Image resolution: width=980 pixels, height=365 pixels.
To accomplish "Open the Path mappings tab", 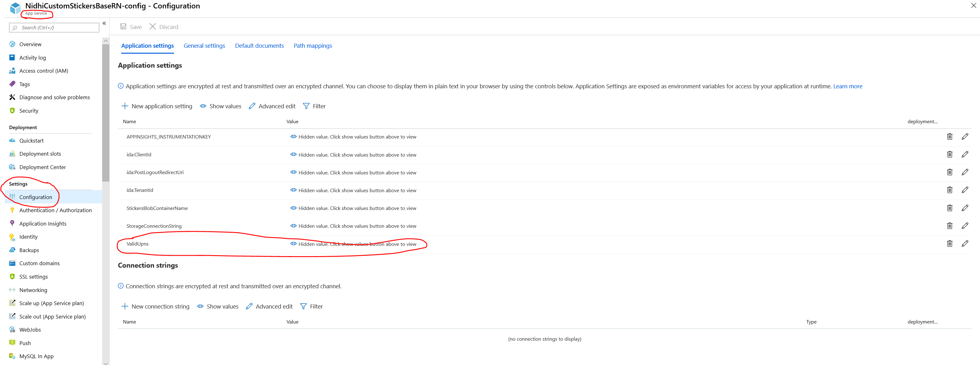I will [x=312, y=46].
